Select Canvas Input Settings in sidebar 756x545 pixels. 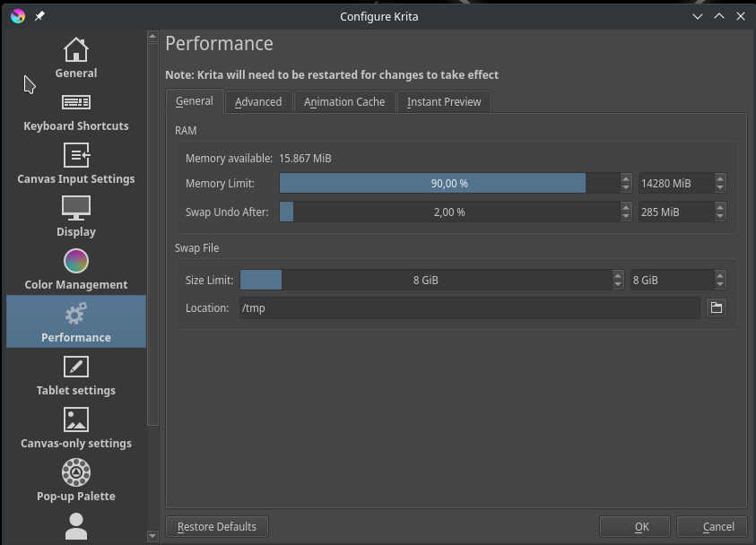click(76, 166)
